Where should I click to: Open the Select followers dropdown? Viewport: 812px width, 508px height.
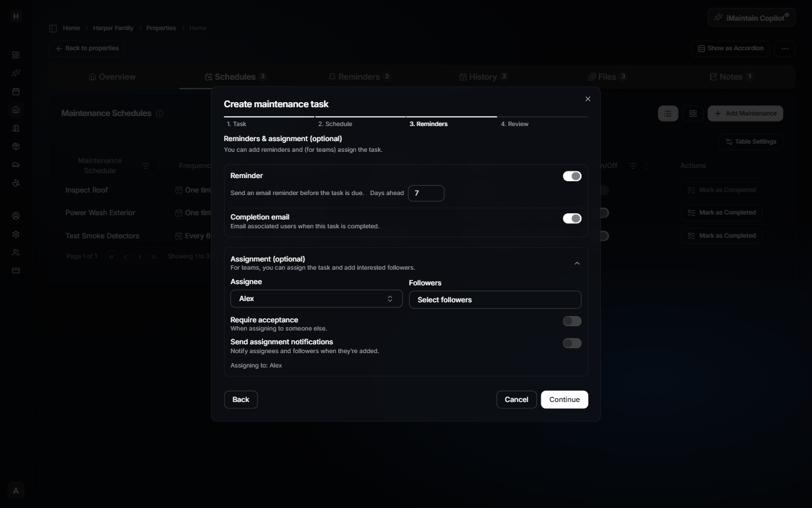click(495, 300)
